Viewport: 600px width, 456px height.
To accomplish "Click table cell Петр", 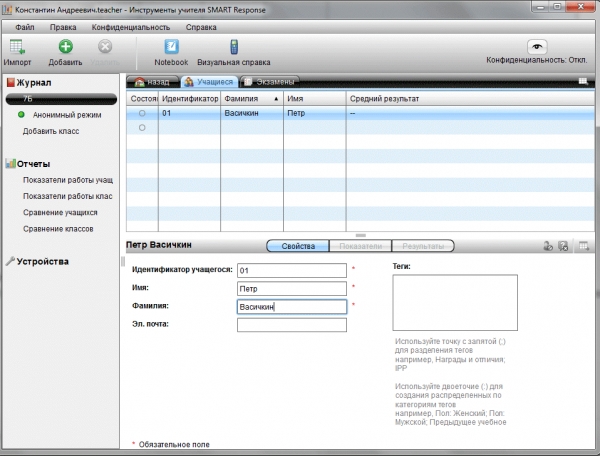I will [x=315, y=113].
